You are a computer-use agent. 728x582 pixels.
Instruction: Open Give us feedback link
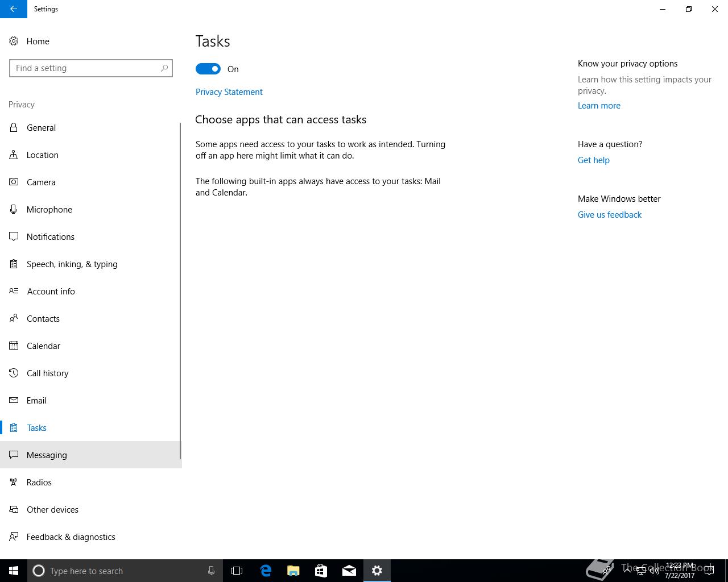coord(609,215)
